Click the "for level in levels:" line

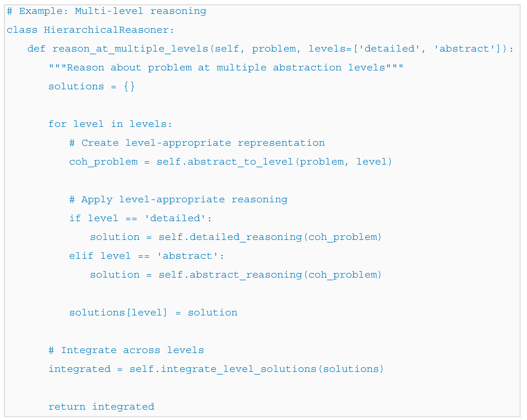[x=110, y=124]
